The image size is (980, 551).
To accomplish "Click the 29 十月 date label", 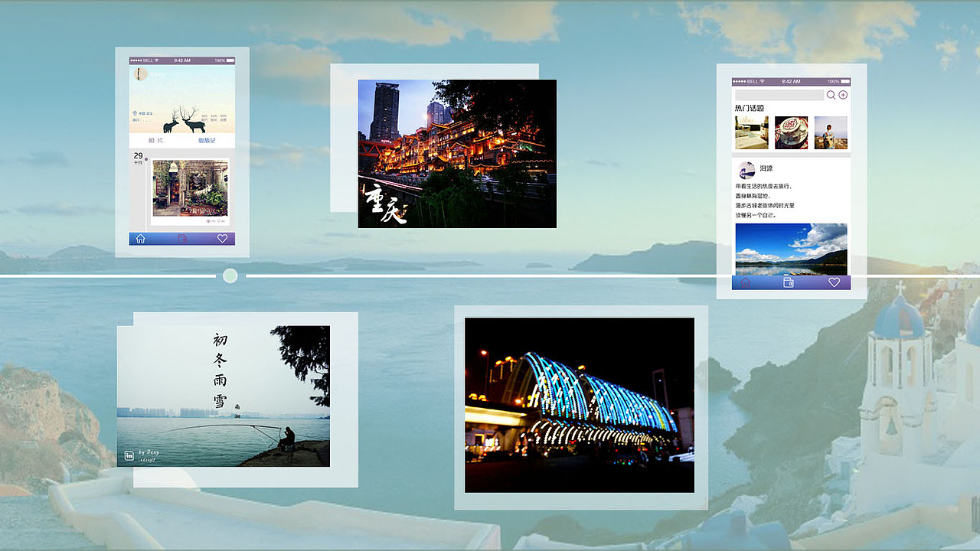I will click(139, 158).
